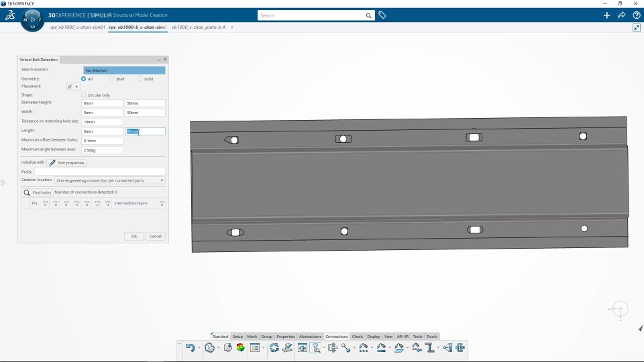Open the filter on the Intermediate layers column
Viewport: 644px width, 362px height.
pos(162,204)
